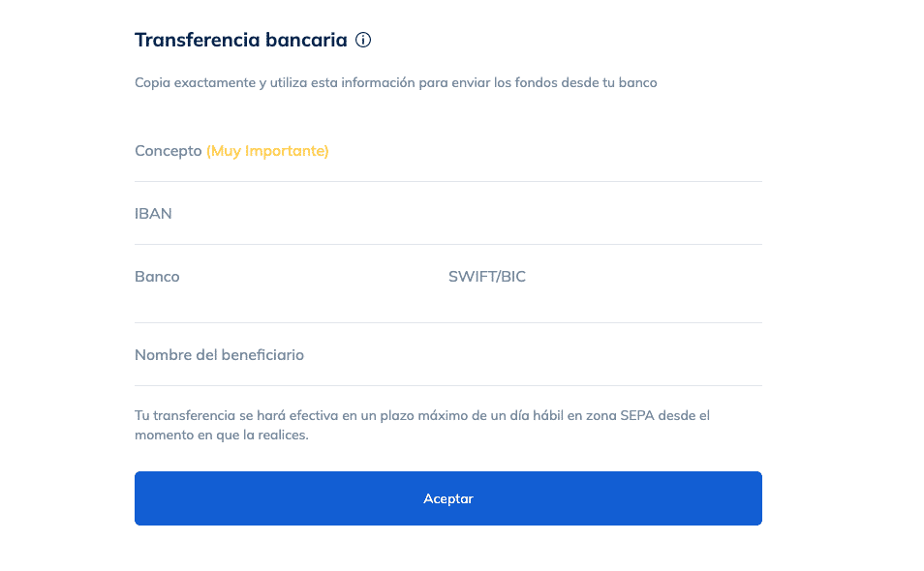This screenshot has height=571, width=924.
Task: Click the yellow '(Muy Importante)' notice
Action: [267, 151]
